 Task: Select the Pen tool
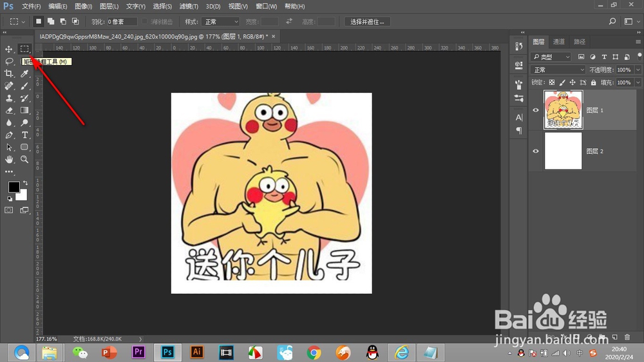[x=8, y=135]
